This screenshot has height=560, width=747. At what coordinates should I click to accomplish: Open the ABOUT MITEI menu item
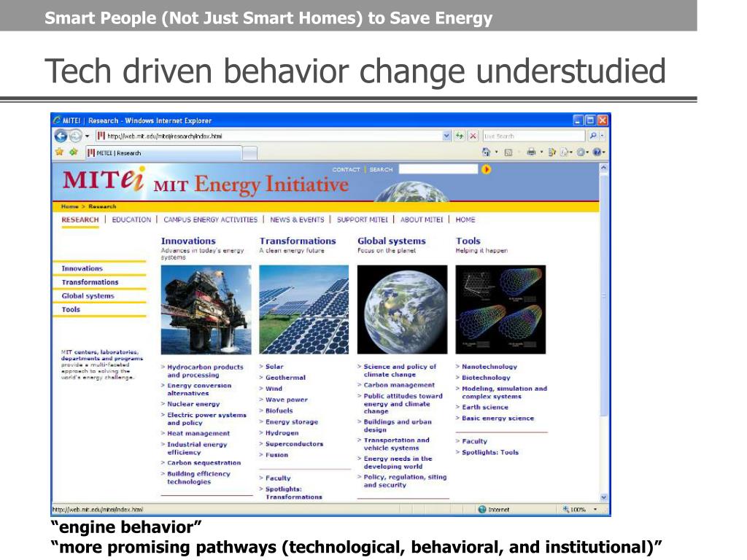coord(422,219)
